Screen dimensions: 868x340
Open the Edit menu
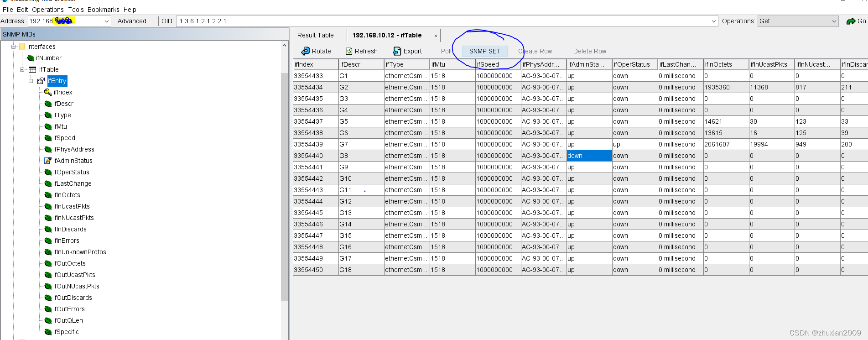point(22,10)
